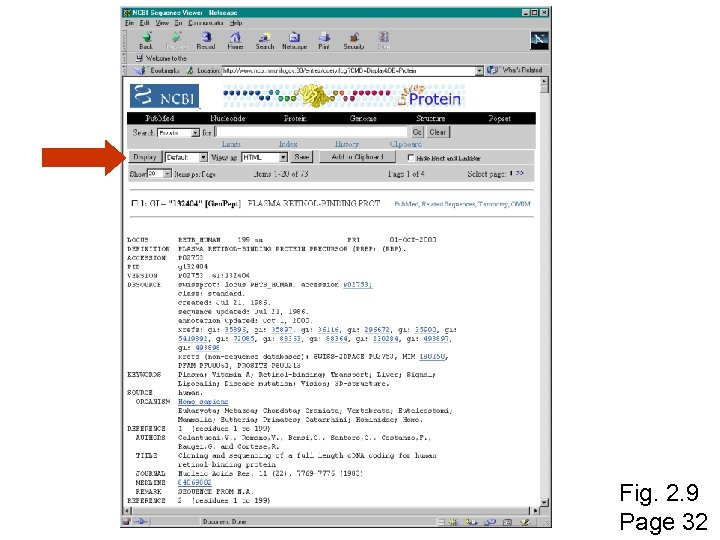The width and height of the screenshot is (720, 540).
Task: Click the Back toolbar icon
Action: click(x=146, y=40)
